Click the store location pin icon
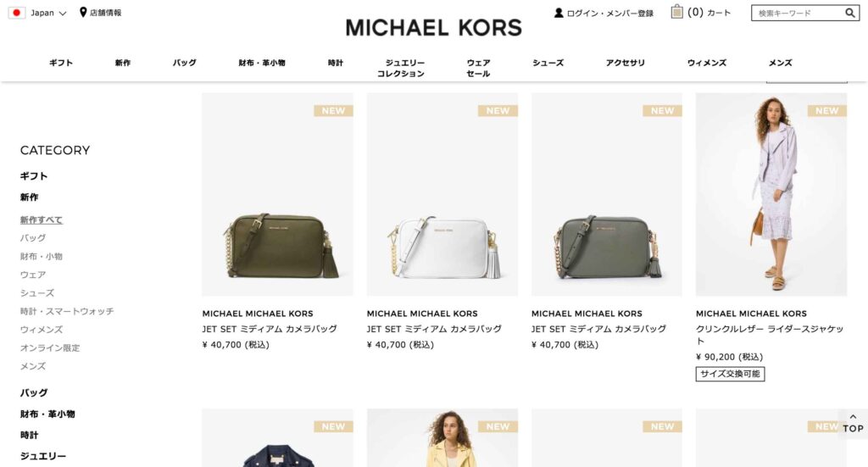This screenshot has height=467, width=868. pyautogui.click(x=83, y=12)
